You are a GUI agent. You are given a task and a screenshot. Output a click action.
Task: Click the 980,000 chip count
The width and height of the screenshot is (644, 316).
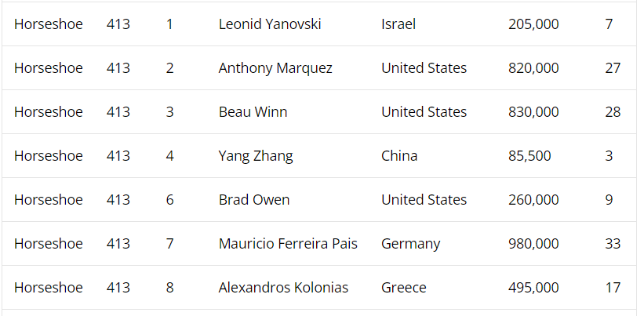tap(533, 244)
